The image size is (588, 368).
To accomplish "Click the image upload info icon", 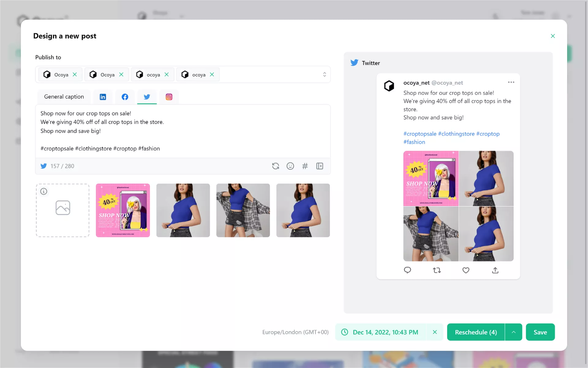I will [x=44, y=191].
